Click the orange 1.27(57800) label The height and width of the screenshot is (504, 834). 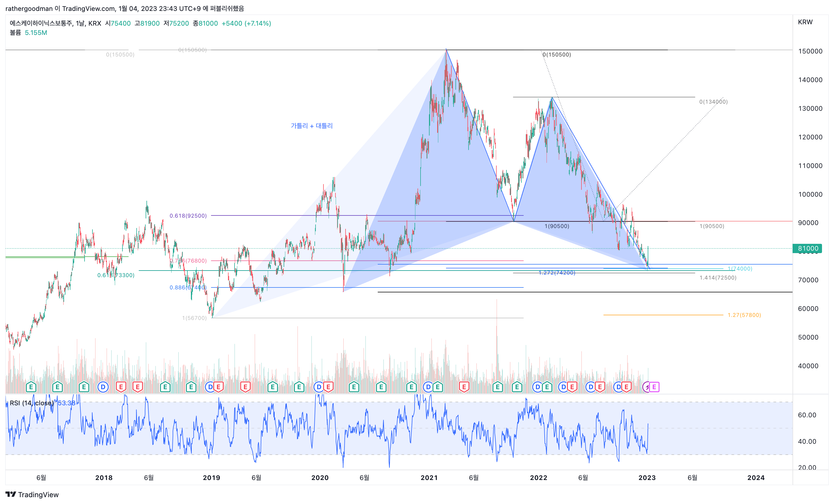click(x=744, y=315)
